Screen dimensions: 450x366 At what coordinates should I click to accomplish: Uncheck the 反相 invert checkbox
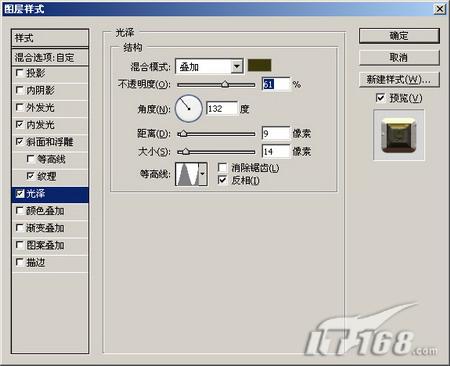(x=222, y=180)
